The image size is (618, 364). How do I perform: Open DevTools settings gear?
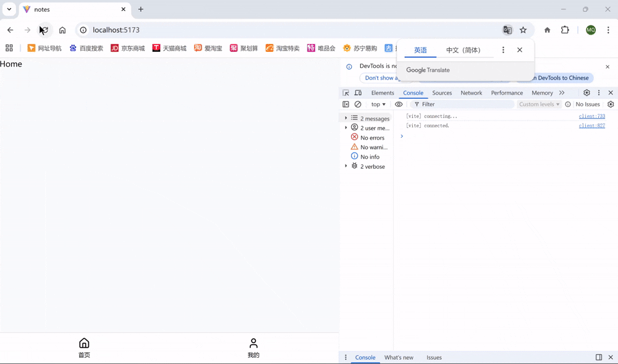point(586,93)
